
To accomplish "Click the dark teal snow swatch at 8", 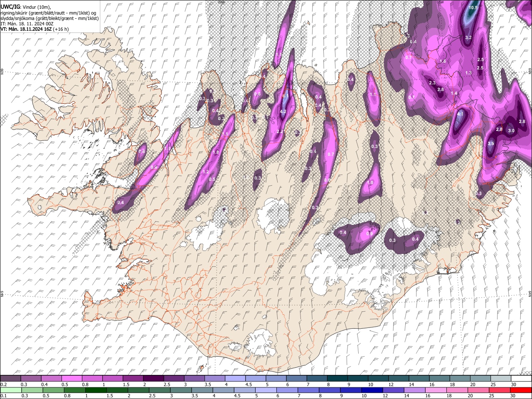I will [337, 378].
